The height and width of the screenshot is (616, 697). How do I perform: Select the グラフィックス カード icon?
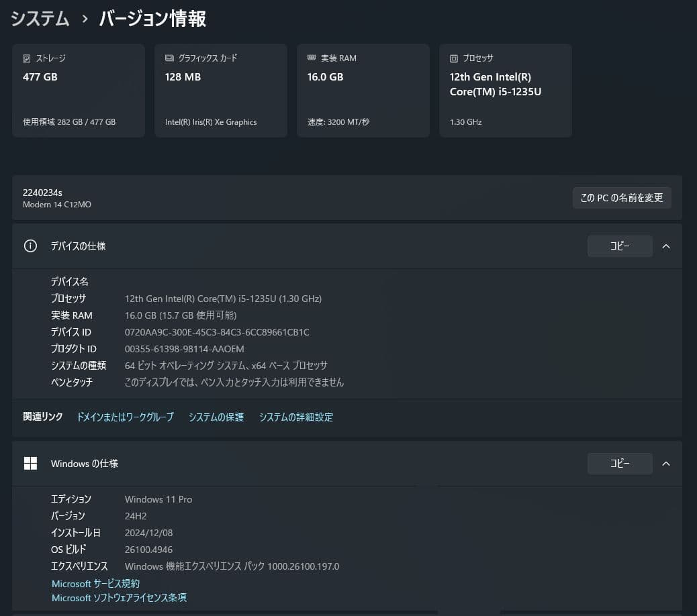coord(169,58)
